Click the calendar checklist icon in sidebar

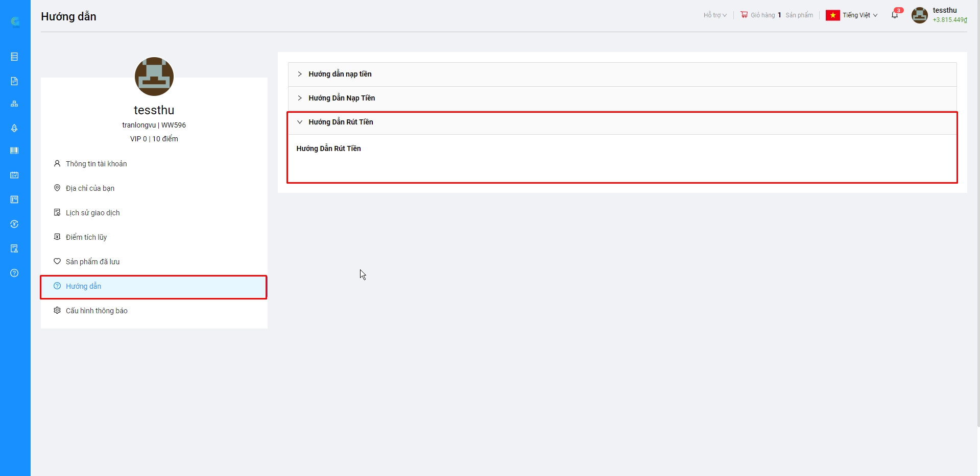[x=14, y=175]
